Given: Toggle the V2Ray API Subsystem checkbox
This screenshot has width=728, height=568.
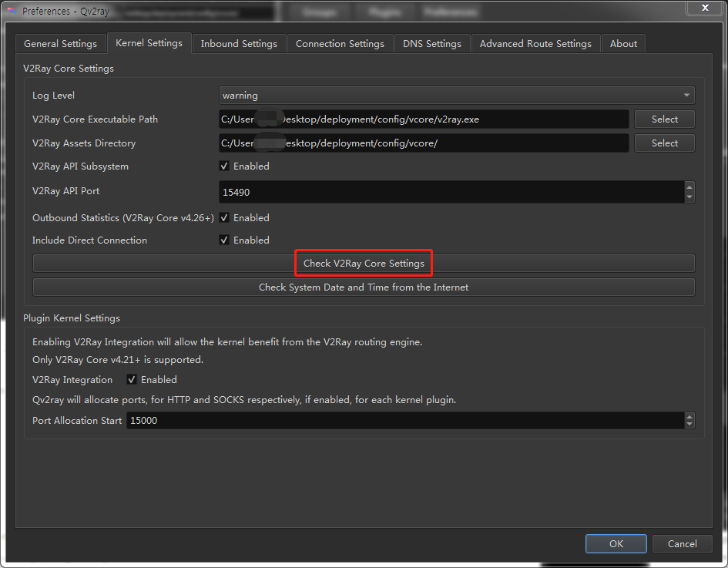Looking at the screenshot, I should (x=224, y=166).
